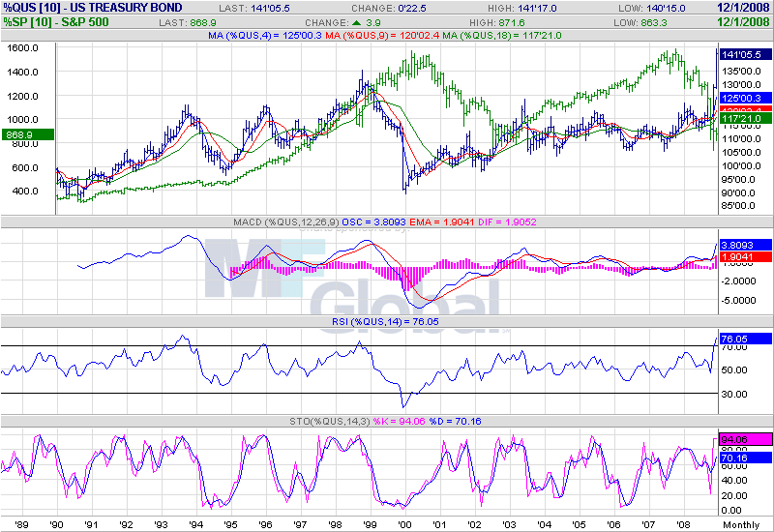Click the '05 year label on time axis
This screenshot has height=532, width=774.
[x=579, y=524]
